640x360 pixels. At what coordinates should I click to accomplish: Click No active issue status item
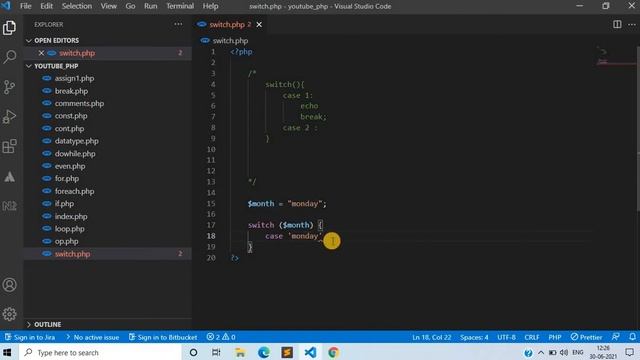[x=92, y=337]
